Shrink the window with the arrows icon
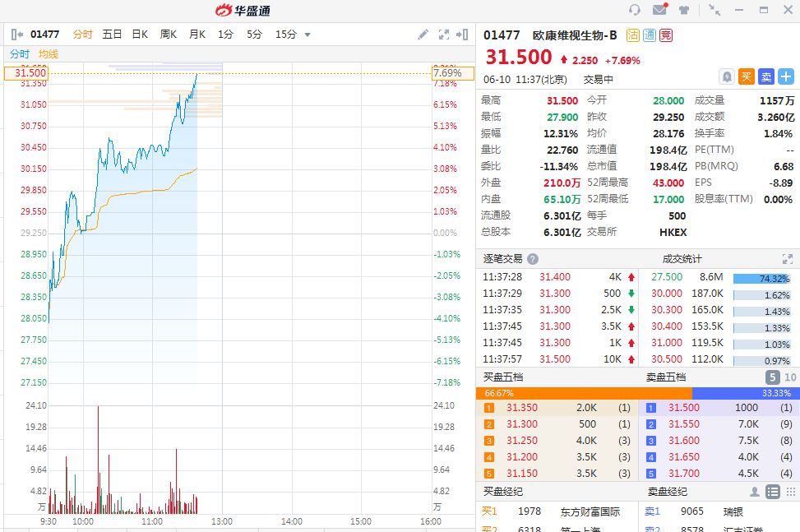 coord(714,10)
